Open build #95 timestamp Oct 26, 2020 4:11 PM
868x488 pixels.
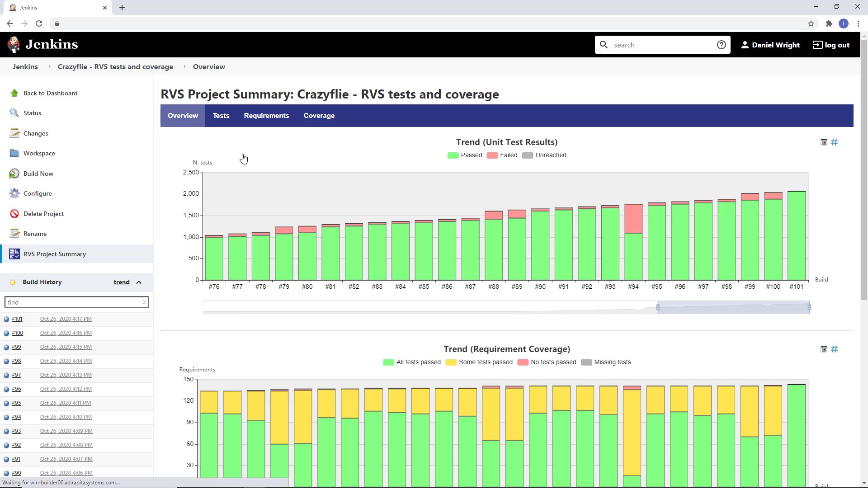point(66,403)
